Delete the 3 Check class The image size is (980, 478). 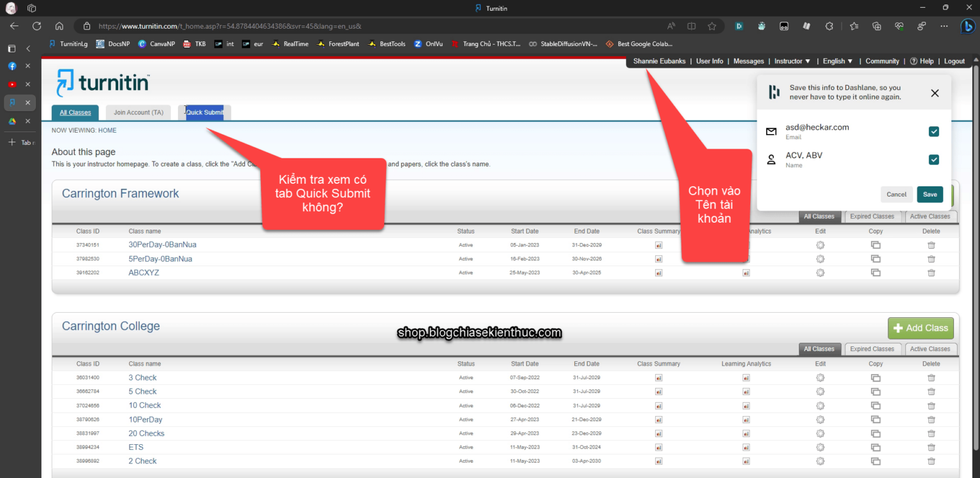click(x=931, y=378)
